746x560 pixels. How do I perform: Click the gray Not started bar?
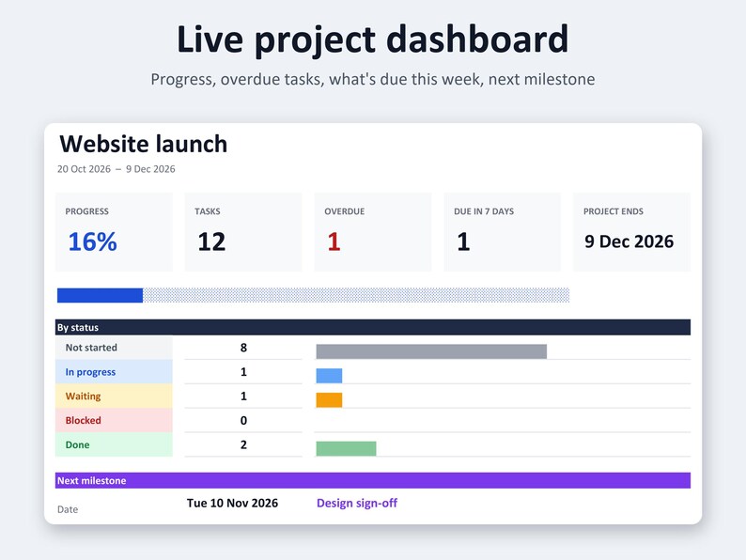tap(431, 351)
